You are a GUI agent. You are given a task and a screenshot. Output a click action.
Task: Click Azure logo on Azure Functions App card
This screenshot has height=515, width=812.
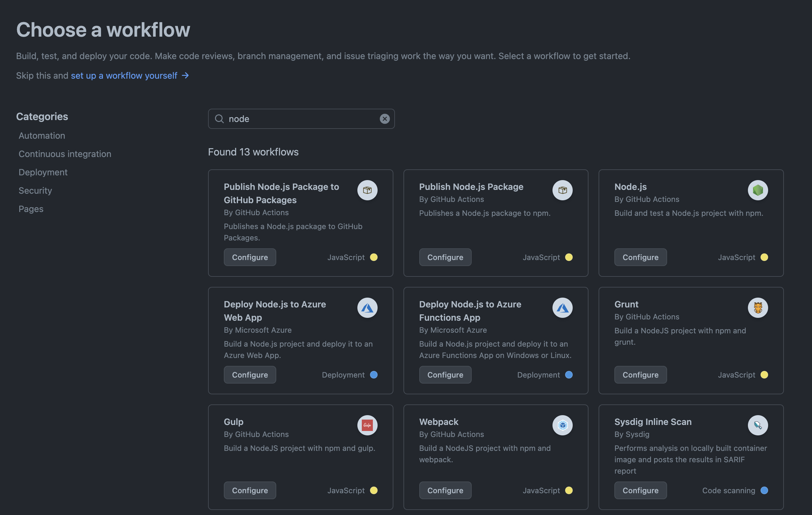563,308
